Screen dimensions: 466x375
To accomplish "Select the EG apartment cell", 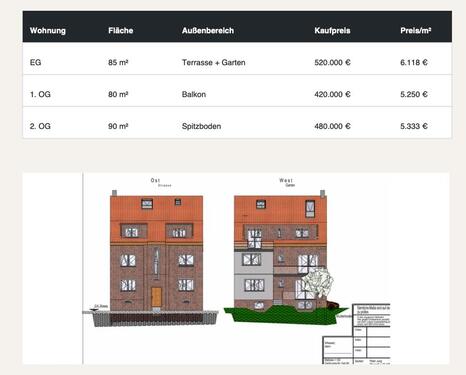I will click(x=35, y=62).
